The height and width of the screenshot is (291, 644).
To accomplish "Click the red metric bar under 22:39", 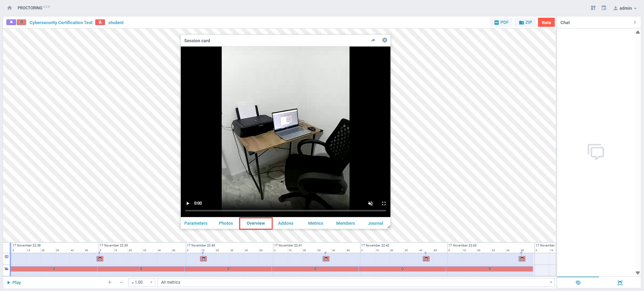I will [x=141, y=269].
